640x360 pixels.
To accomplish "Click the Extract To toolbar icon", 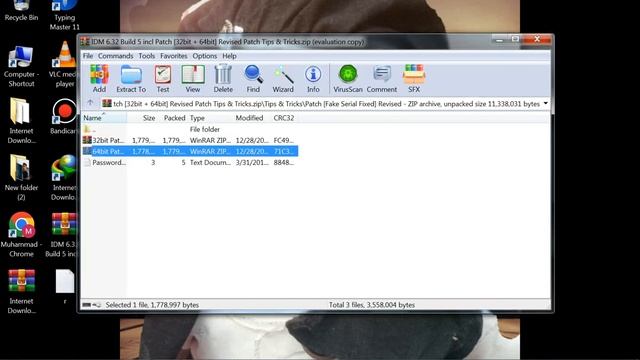I will point(131,78).
